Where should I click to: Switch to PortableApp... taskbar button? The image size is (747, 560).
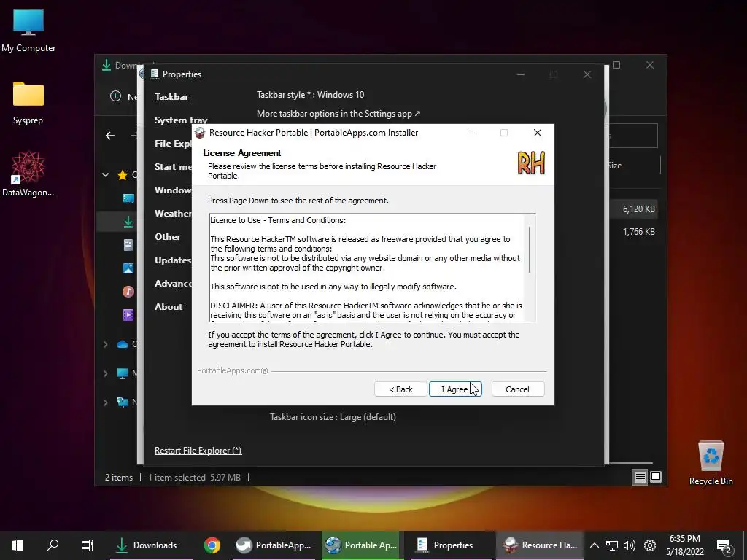[274, 545]
